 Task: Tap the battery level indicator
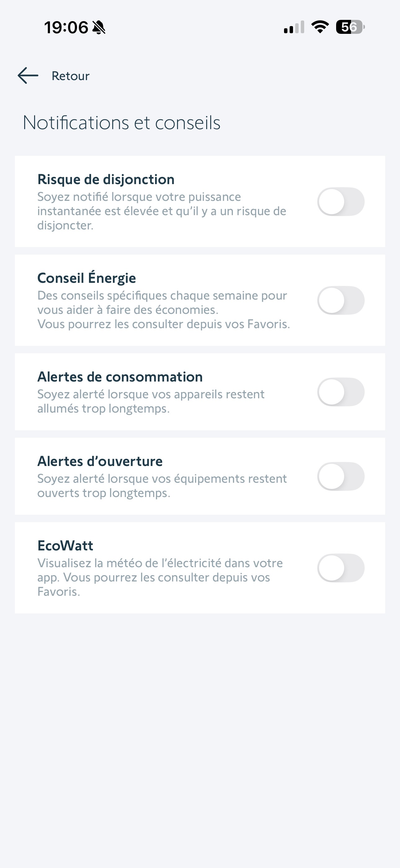click(x=350, y=27)
